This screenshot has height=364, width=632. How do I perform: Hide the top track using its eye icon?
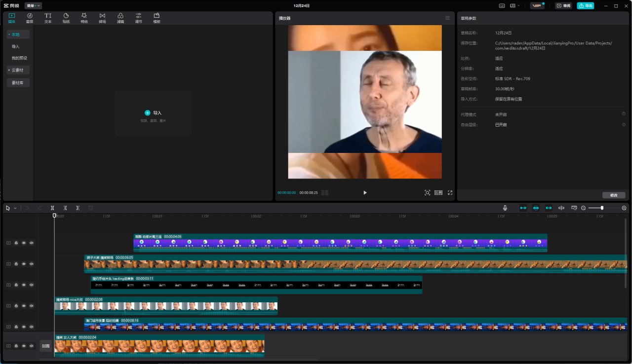pyautogui.click(x=24, y=243)
